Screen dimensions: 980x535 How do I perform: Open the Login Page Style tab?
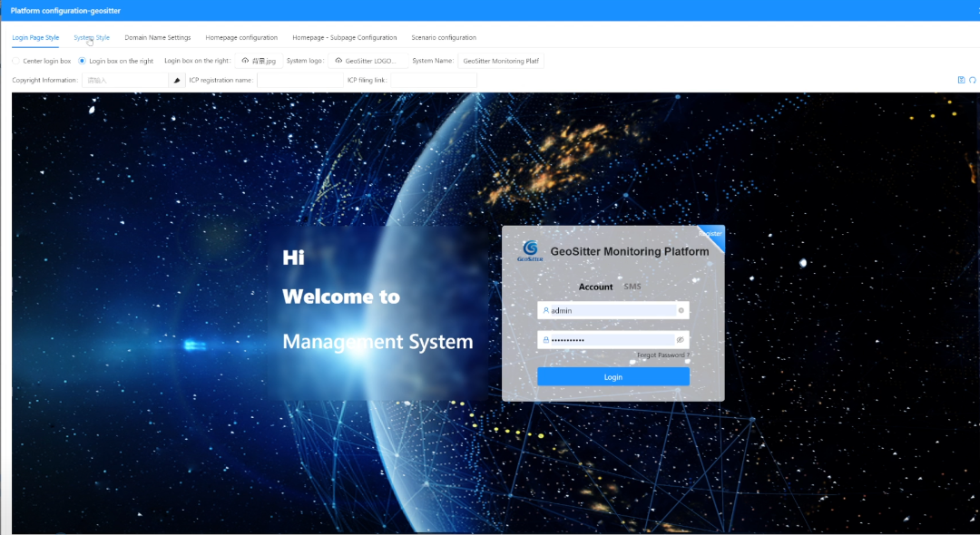coord(35,37)
